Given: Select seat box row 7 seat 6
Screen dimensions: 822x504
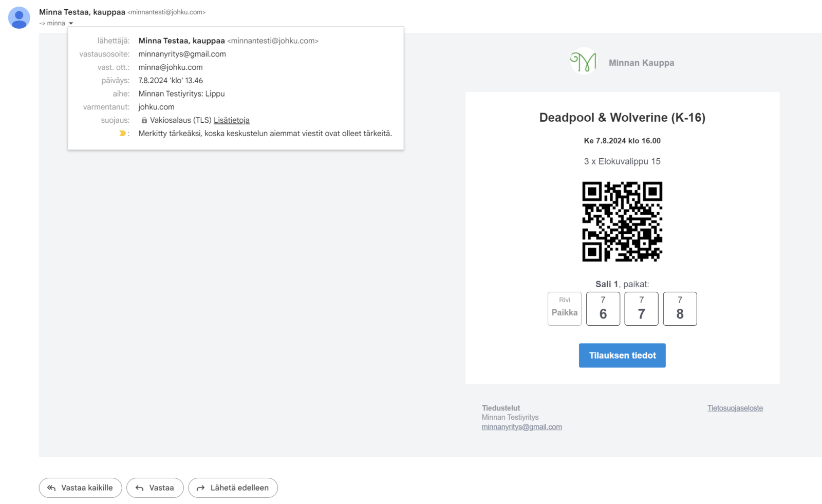Looking at the screenshot, I should [x=603, y=309].
